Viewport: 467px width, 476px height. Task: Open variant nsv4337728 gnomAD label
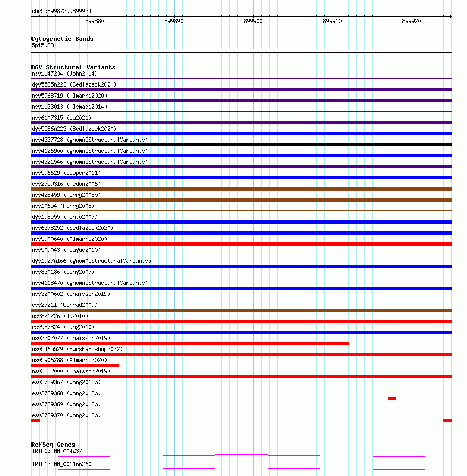tap(90, 140)
